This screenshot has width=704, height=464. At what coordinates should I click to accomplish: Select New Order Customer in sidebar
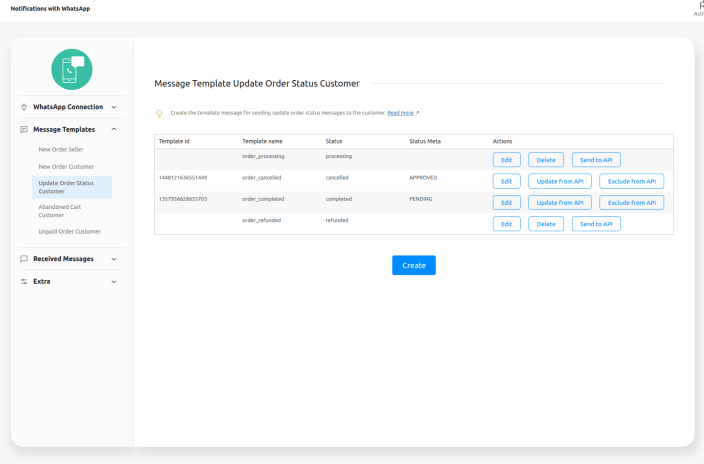point(66,166)
